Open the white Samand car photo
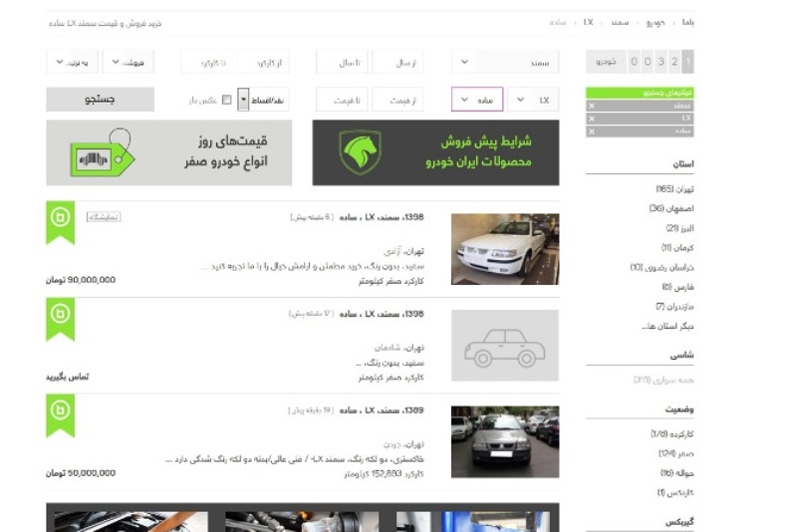Image resolution: width=797 pixels, height=532 pixels. (x=505, y=249)
